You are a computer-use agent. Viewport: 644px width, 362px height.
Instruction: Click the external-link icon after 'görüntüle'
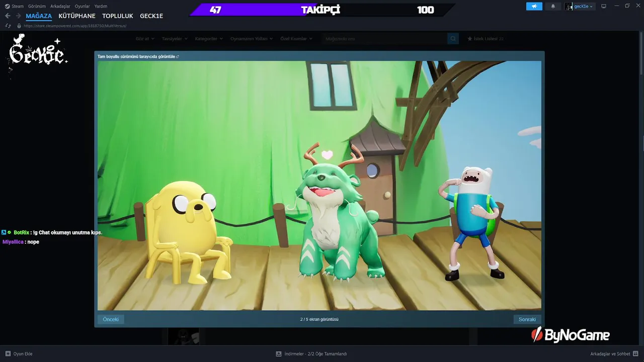click(x=178, y=57)
